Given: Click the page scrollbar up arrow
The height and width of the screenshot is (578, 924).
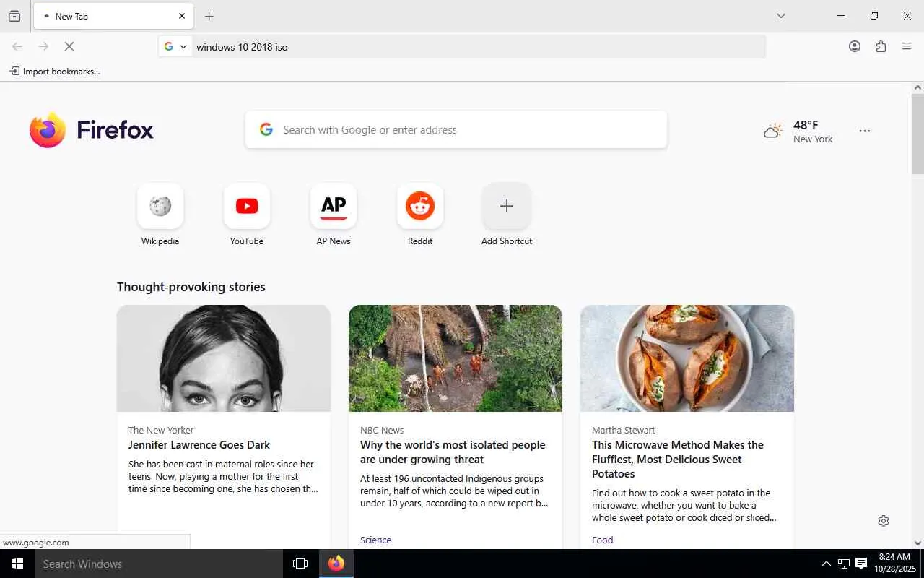Looking at the screenshot, I should [918, 87].
